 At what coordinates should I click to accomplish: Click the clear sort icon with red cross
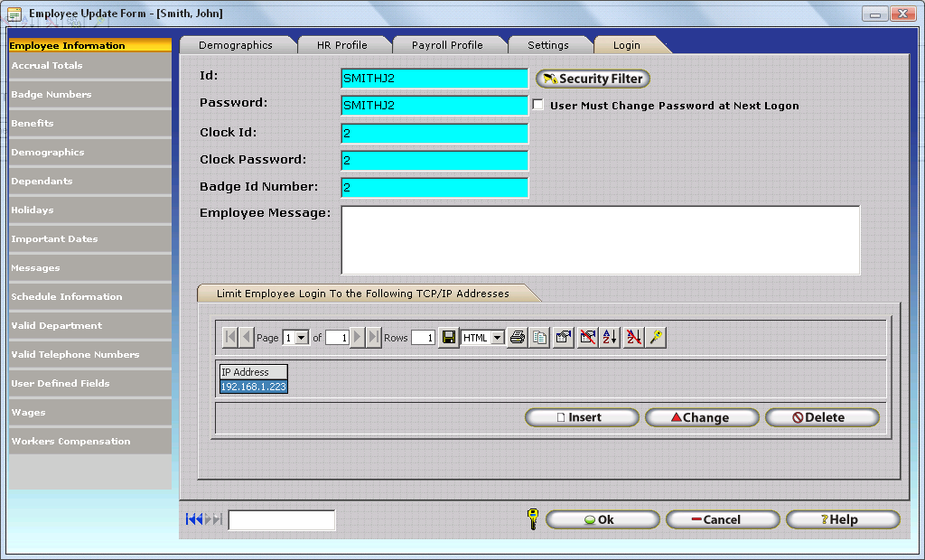634,338
